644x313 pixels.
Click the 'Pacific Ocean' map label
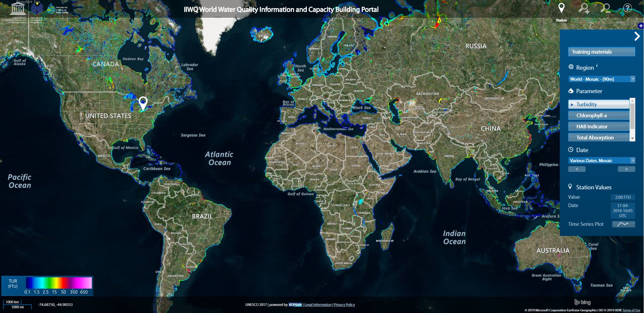pos(20,181)
